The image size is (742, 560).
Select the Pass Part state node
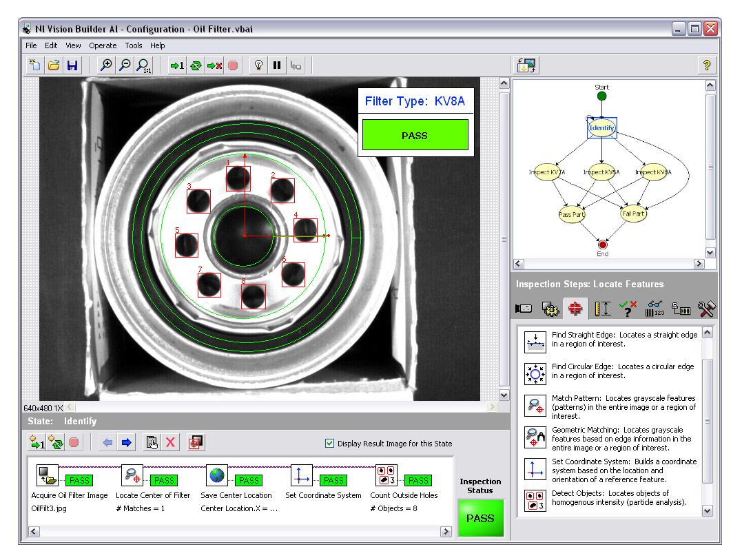point(572,214)
